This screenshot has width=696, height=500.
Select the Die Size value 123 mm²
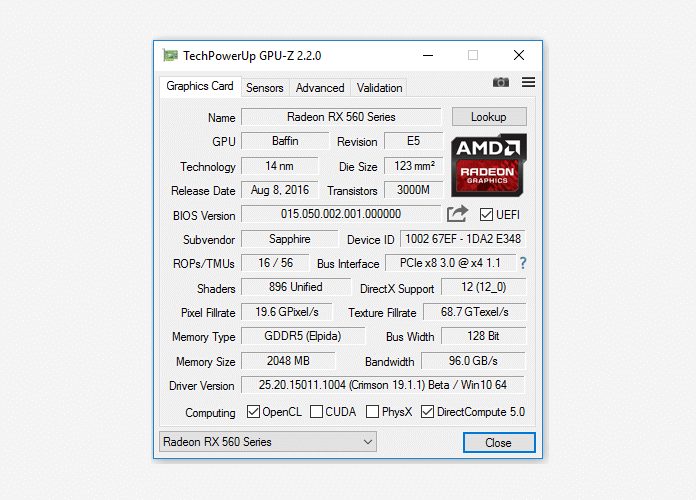[x=414, y=166]
